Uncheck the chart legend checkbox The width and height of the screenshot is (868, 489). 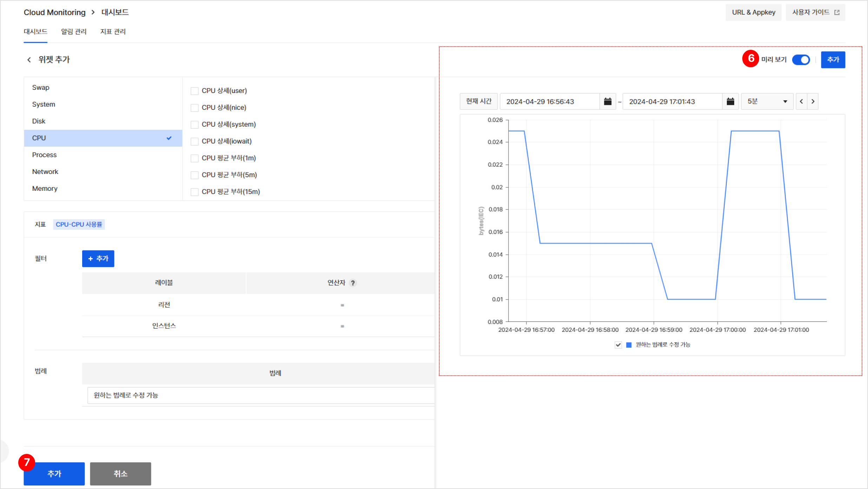(618, 345)
